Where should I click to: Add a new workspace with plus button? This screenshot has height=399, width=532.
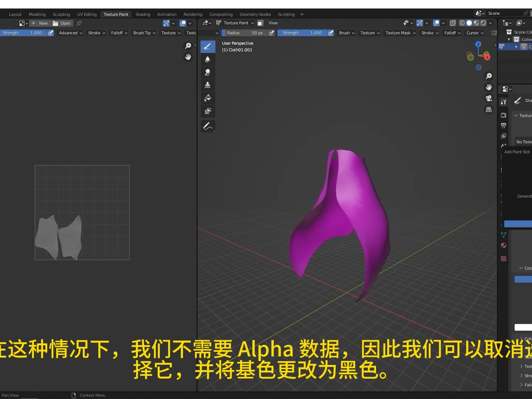pos(302,14)
